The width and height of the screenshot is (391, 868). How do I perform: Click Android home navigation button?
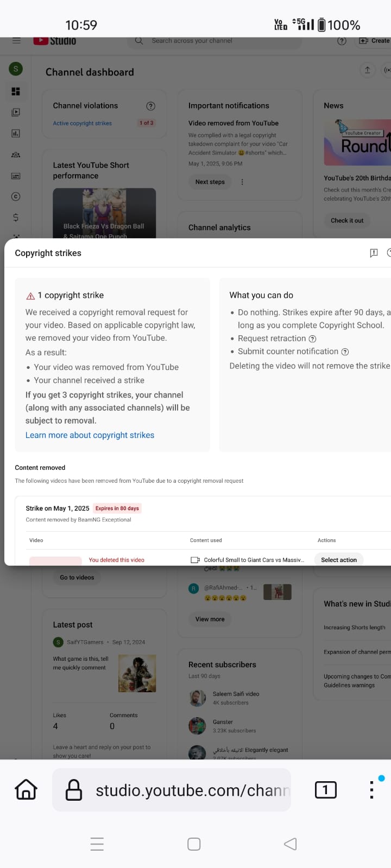click(x=194, y=844)
